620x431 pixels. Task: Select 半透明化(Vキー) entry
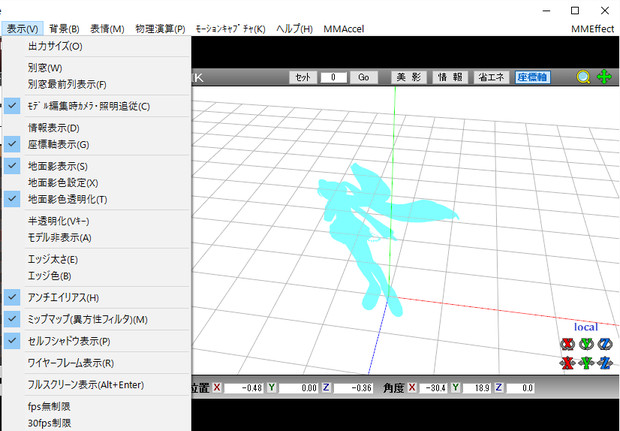pos(97,221)
